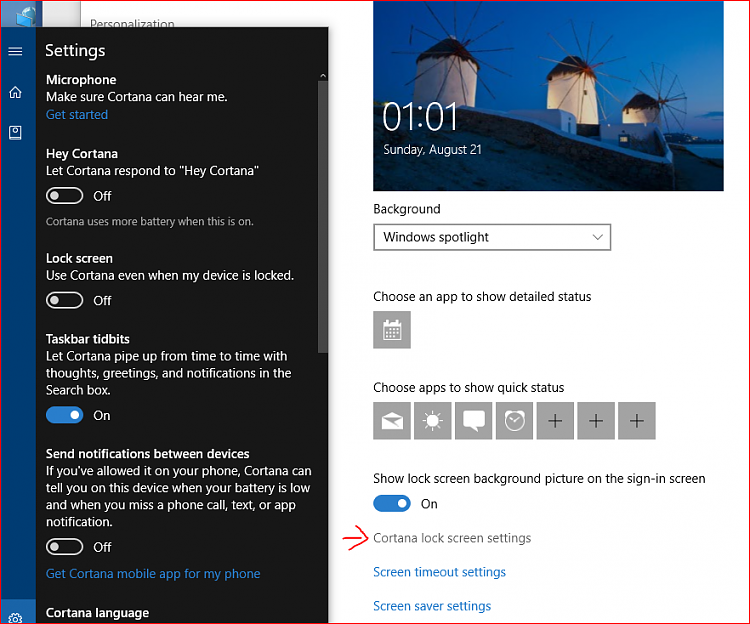Open the Cortana Notebook icon
Viewport: 750px width, 624px height.
pos(15,132)
